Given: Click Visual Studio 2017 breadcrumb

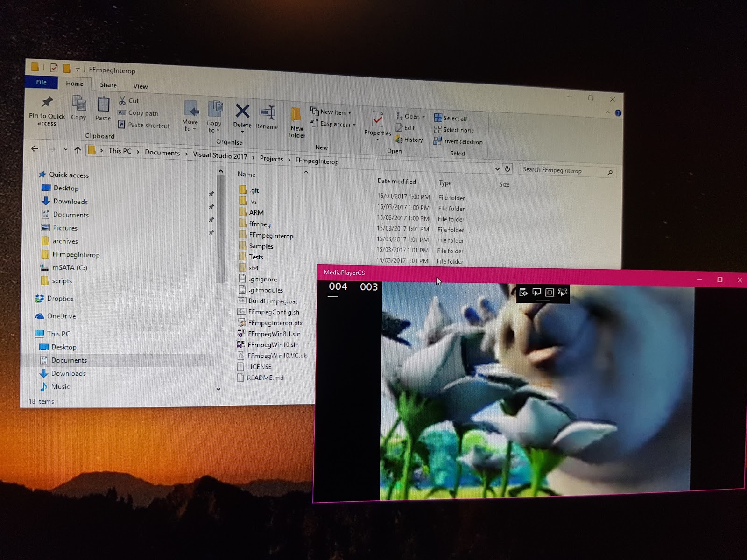Looking at the screenshot, I should pyautogui.click(x=220, y=155).
